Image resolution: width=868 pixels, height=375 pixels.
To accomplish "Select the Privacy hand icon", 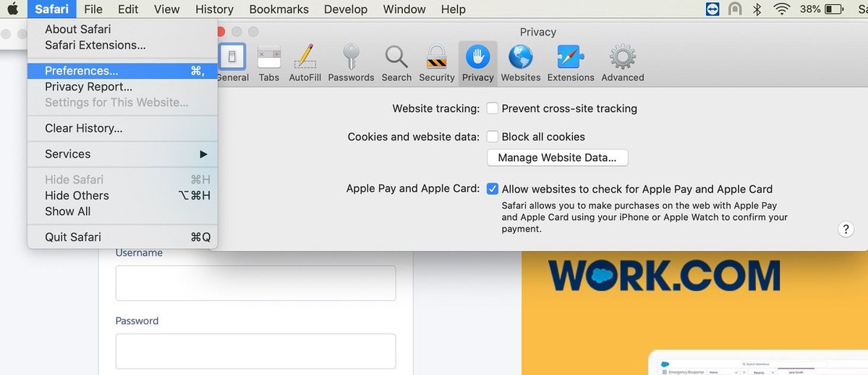I will point(477,56).
